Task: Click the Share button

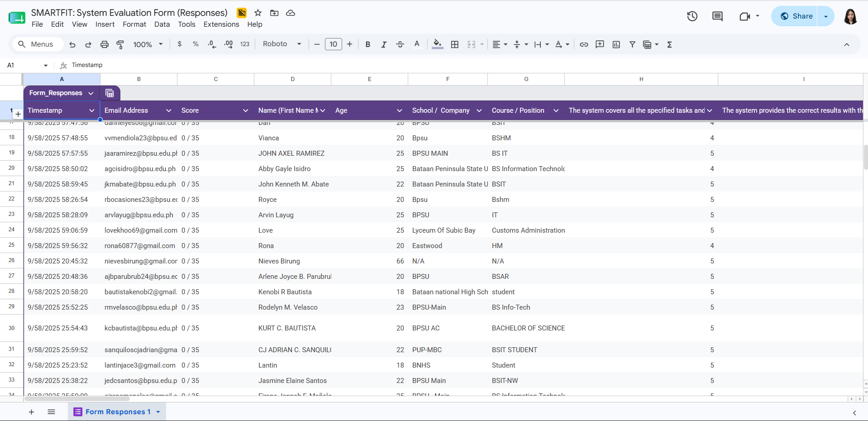Action: (x=796, y=16)
